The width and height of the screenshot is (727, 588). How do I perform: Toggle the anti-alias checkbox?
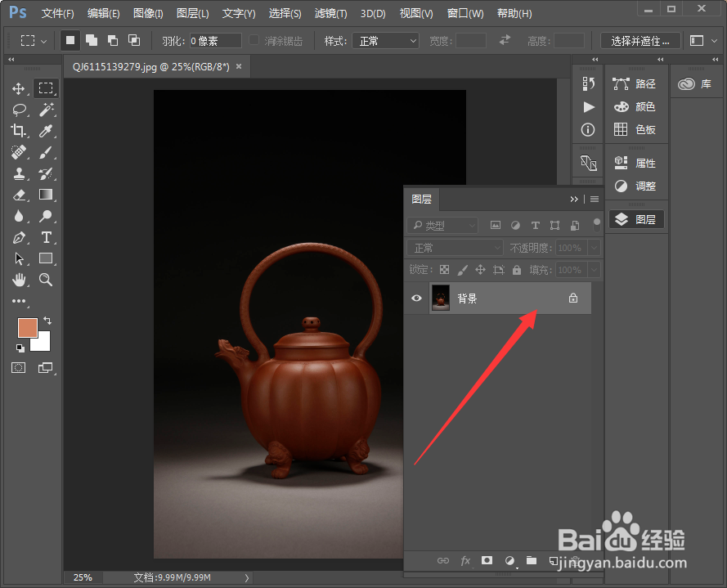pyautogui.click(x=254, y=40)
